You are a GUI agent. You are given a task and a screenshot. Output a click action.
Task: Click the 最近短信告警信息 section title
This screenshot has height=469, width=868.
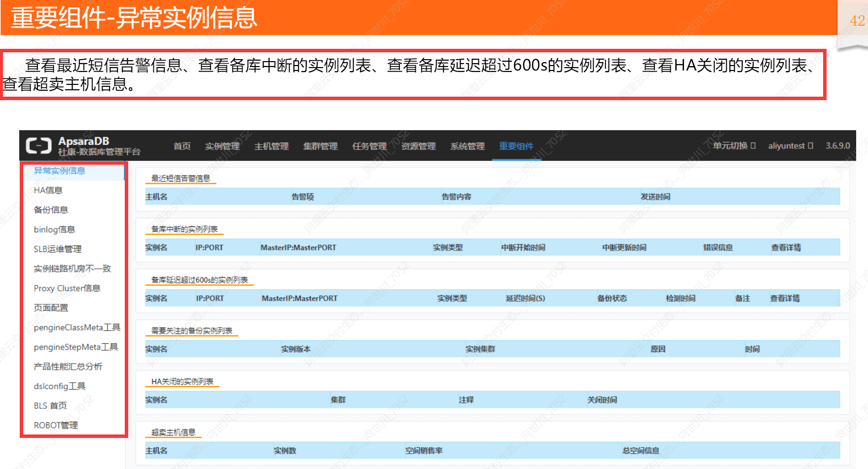tap(181, 179)
